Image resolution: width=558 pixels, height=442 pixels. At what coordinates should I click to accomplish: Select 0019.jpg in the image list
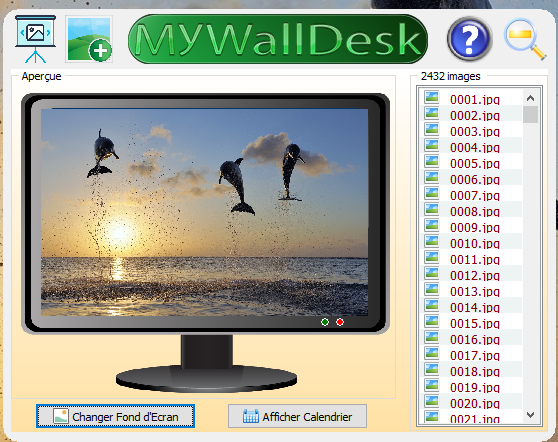475,388
